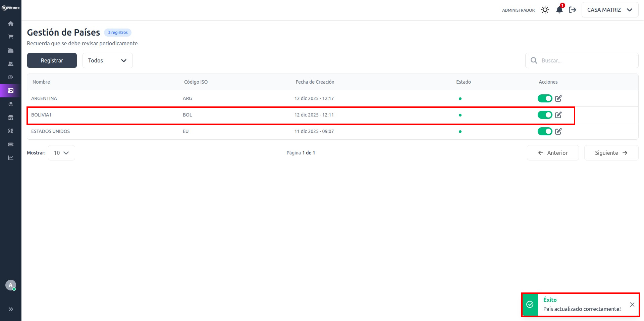The height and width of the screenshot is (321, 644).
Task: Open the shopping cart sidebar icon
Action: click(x=11, y=37)
